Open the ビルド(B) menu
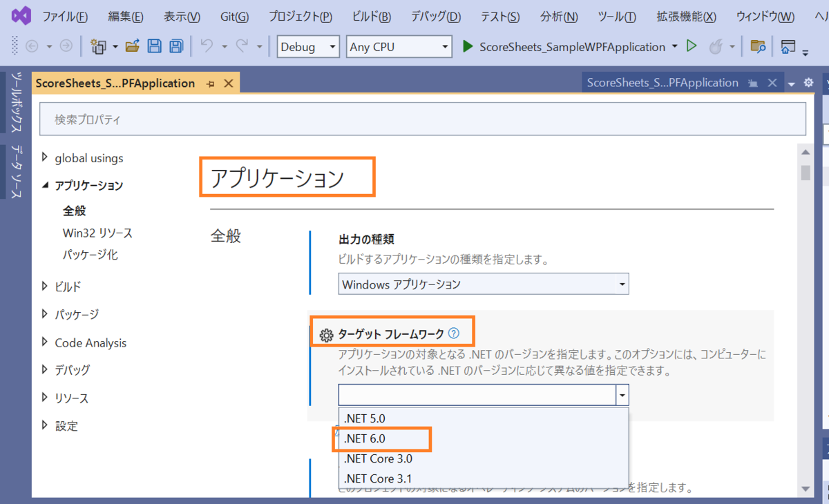The image size is (829, 504). tap(371, 17)
